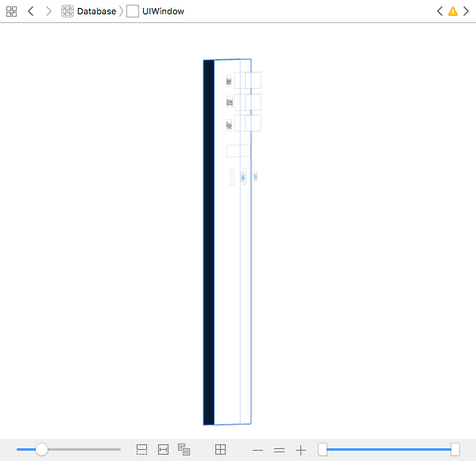476x461 pixels.
Task: Open the UIWindow breadcrumb item
Action: pos(163,12)
